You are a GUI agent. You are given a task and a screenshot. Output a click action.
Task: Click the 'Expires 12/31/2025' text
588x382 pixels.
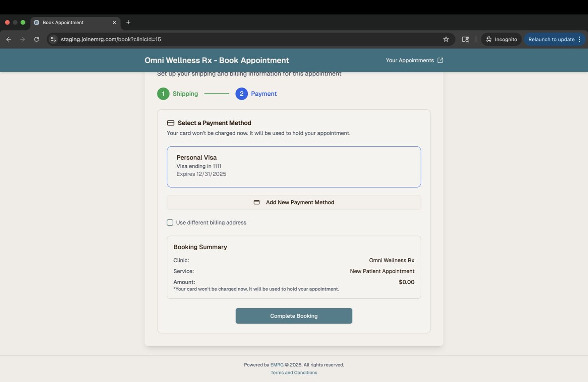click(201, 174)
